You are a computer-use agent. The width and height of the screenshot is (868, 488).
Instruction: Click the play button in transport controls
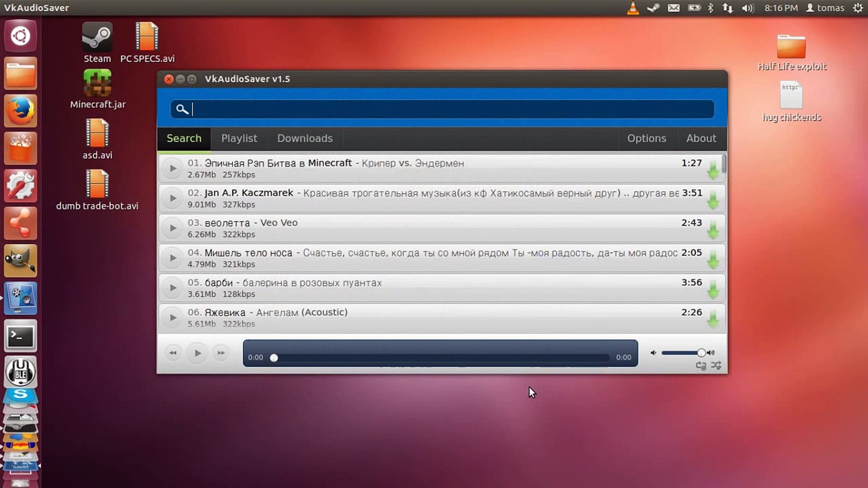pyautogui.click(x=197, y=353)
